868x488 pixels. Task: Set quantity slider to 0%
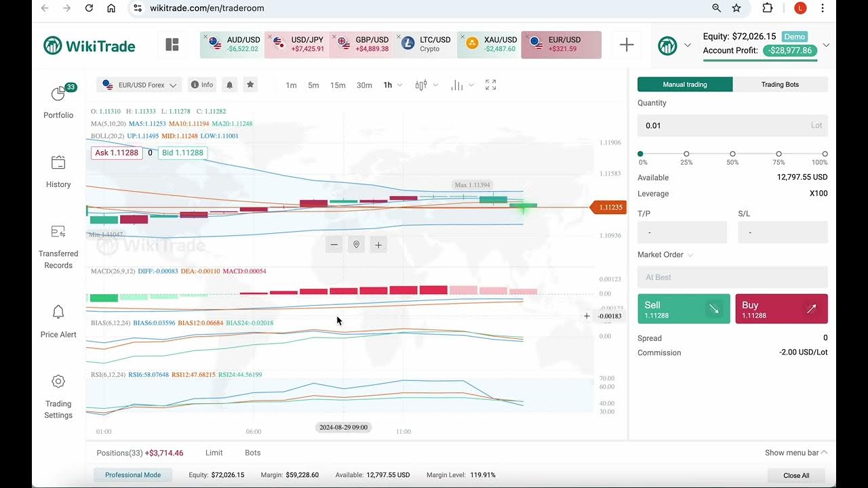click(x=640, y=154)
